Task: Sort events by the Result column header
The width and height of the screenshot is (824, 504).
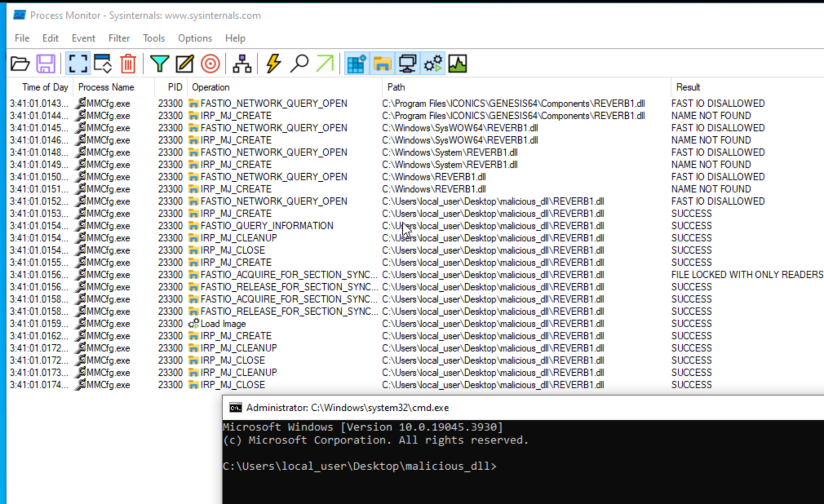Action: (x=688, y=87)
